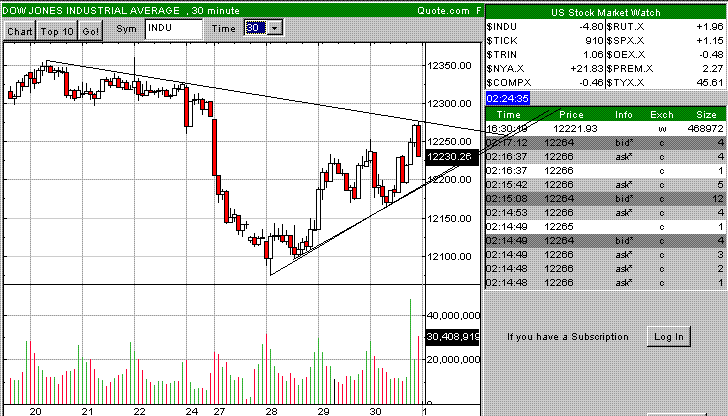Select $TYX.X in Market Watch
Screen dimensions: 728x416
[x=625, y=83]
